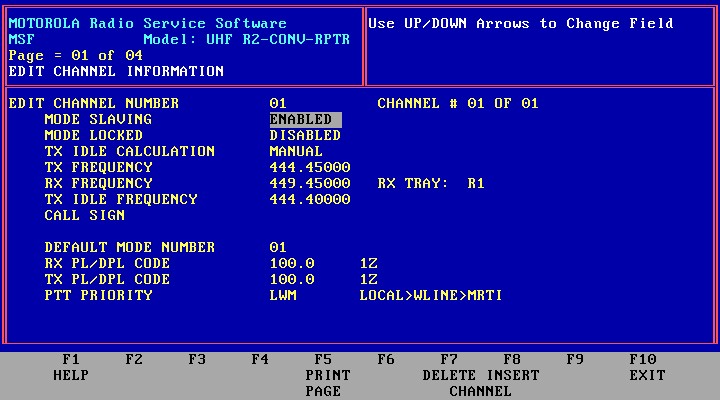This screenshot has height=400, width=720.
Task: Click the EDIT CHANNEL INFORMATION heading
Action: pos(116,72)
